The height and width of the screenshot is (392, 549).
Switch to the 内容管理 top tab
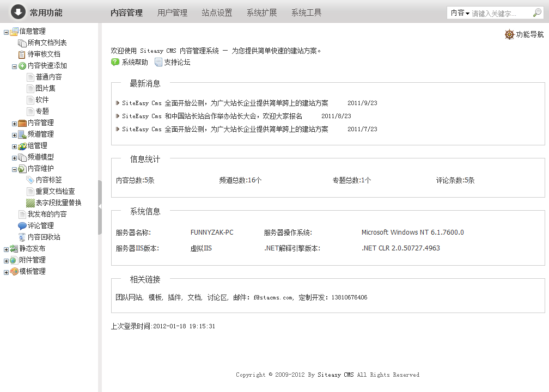coord(126,13)
